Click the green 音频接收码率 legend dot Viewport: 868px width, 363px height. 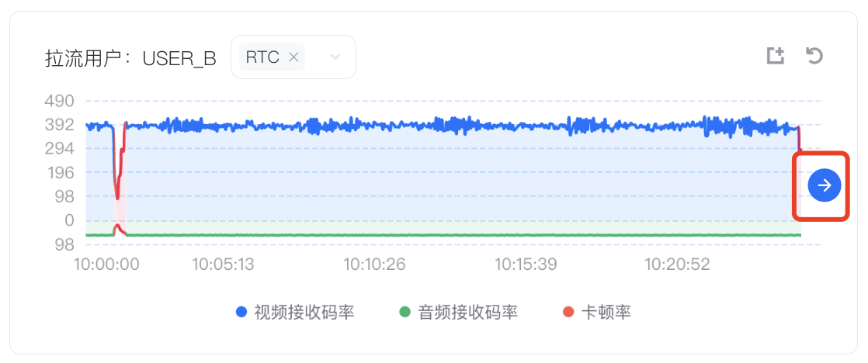click(405, 313)
